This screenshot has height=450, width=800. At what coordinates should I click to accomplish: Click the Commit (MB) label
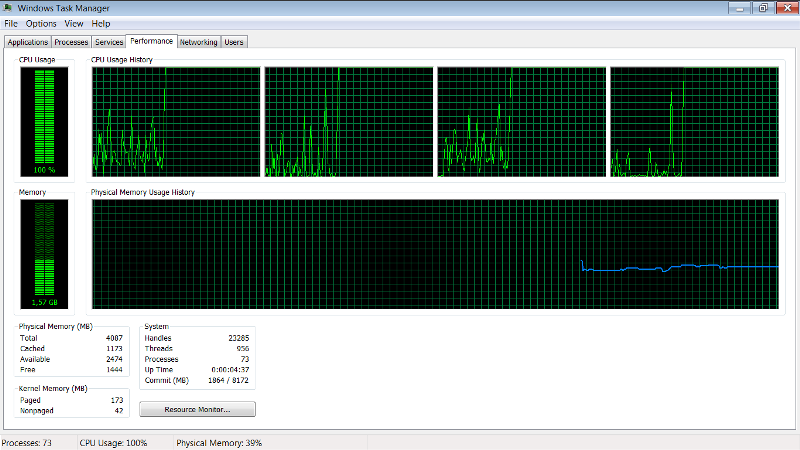166,380
